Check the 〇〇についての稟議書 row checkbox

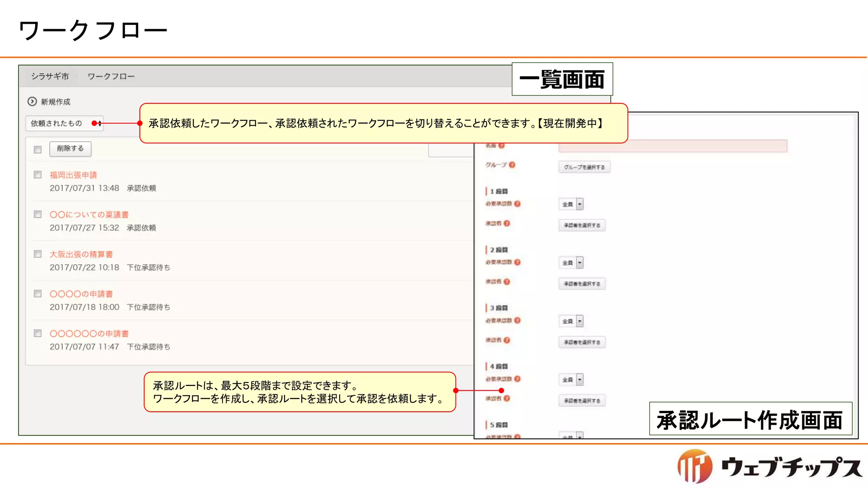coord(38,214)
